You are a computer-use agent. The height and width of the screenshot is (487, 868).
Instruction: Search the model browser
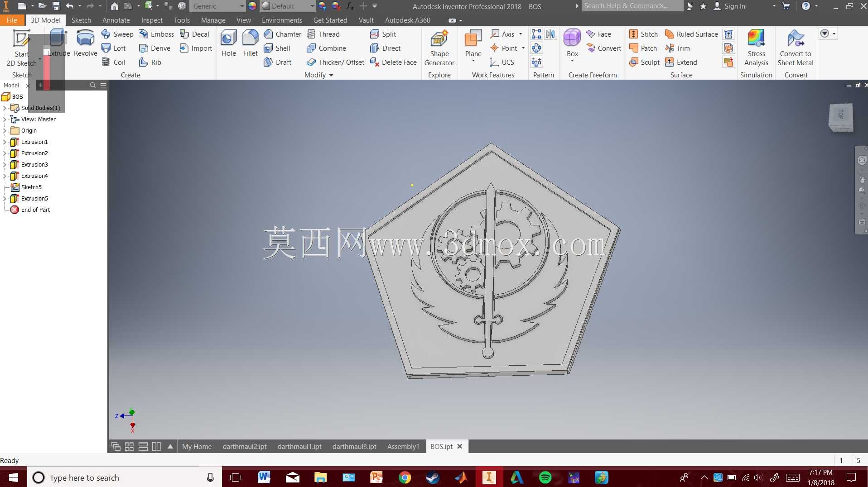[93, 85]
